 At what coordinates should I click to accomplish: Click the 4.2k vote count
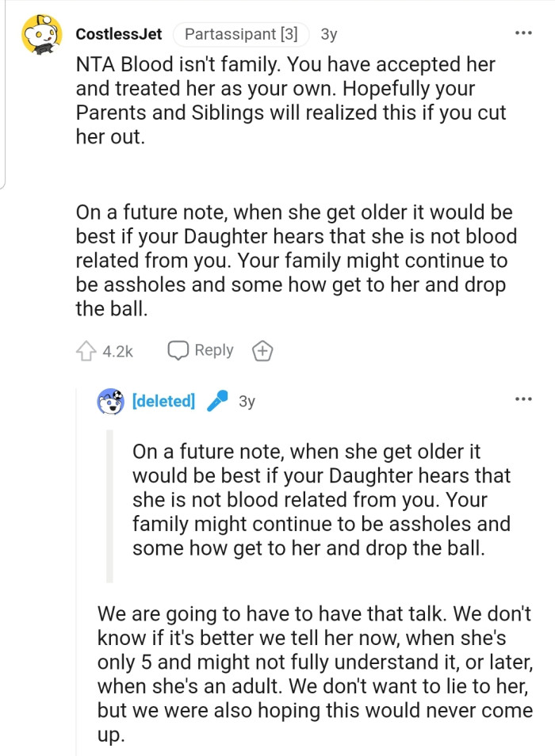pos(117,350)
